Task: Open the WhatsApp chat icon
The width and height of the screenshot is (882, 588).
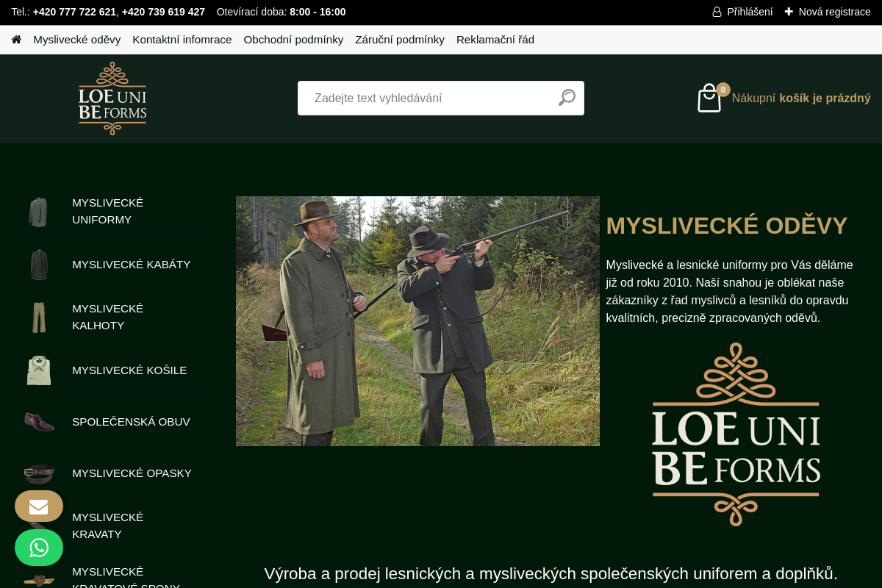Action: (38, 548)
